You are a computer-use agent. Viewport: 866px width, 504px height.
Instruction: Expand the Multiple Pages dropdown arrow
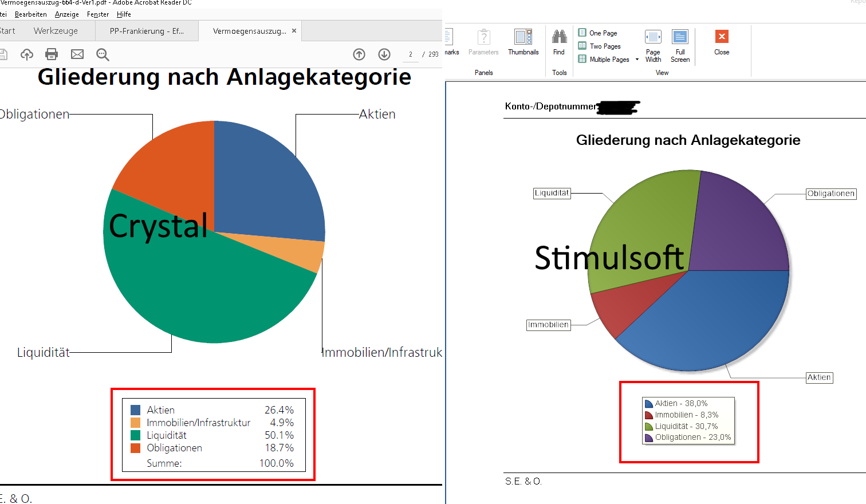[x=637, y=60]
